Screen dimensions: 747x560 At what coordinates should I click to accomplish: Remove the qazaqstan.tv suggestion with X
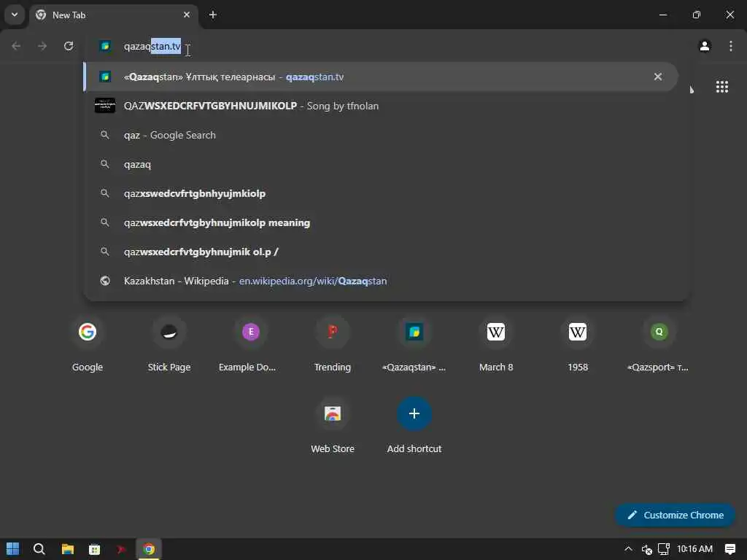click(x=658, y=77)
